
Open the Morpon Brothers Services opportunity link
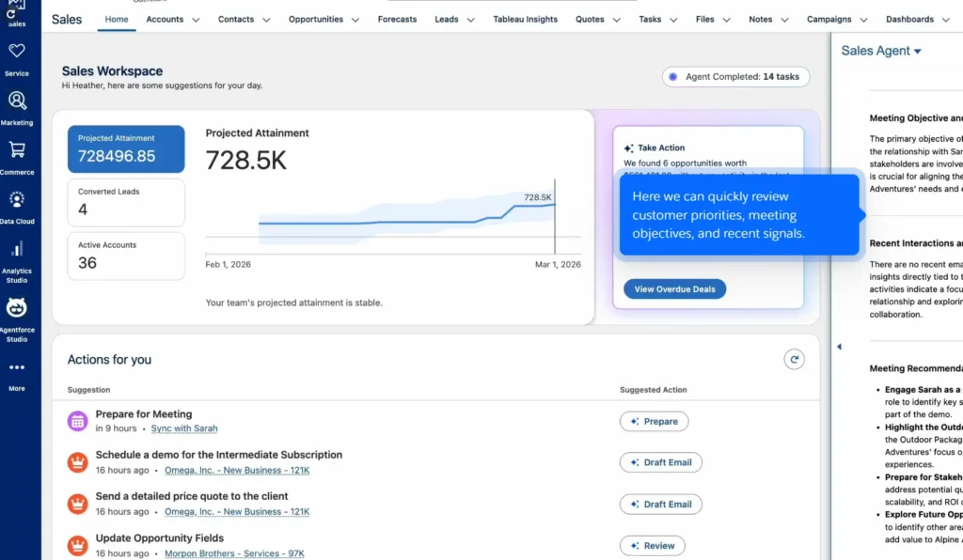click(233, 553)
